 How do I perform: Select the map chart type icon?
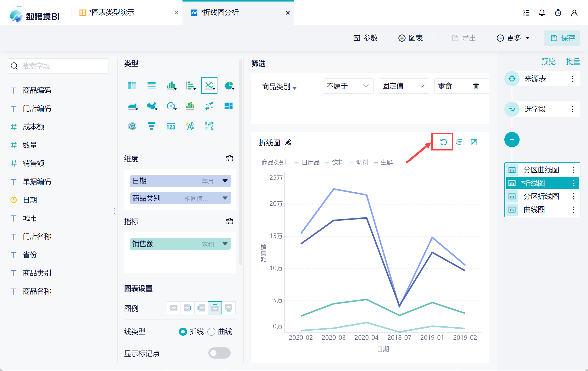click(152, 106)
